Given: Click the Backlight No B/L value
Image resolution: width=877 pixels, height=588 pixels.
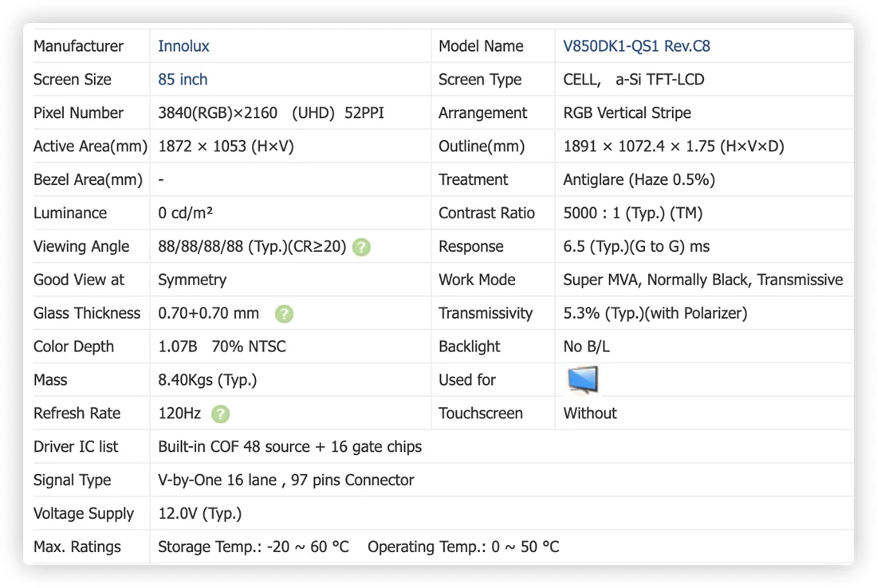Looking at the screenshot, I should (586, 347).
